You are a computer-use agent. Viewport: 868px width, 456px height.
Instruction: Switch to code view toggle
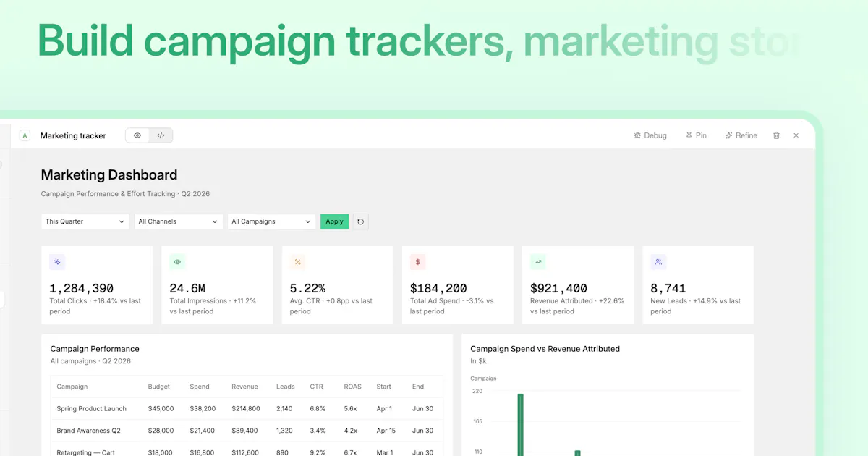point(161,135)
